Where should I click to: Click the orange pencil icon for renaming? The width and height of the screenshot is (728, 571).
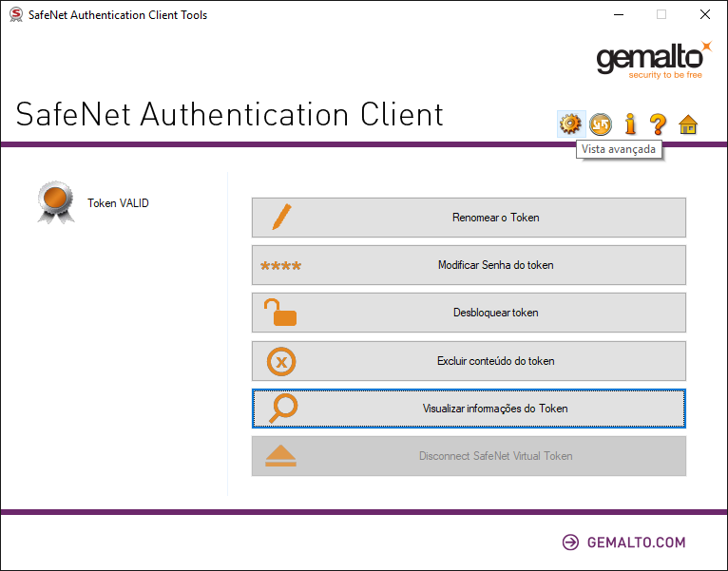click(x=280, y=218)
